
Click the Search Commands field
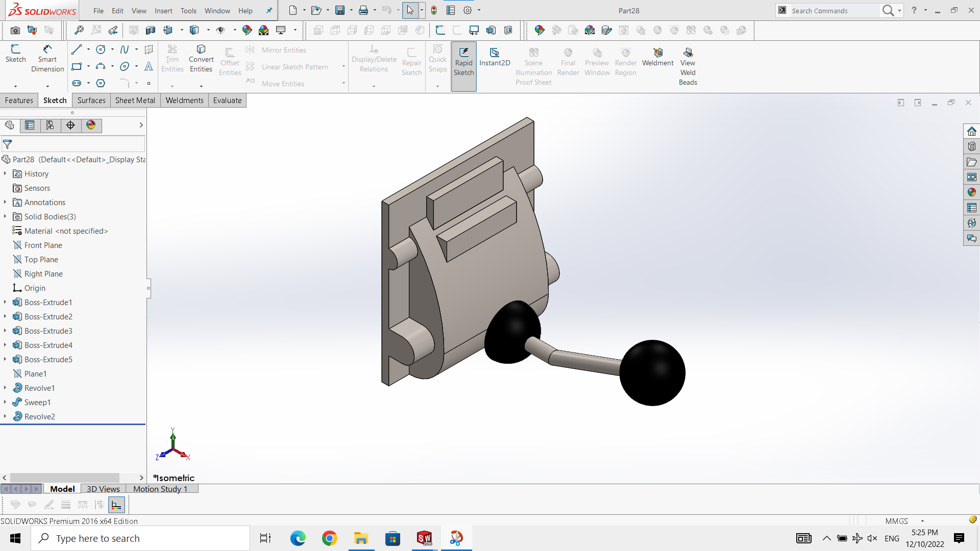pyautogui.click(x=835, y=11)
